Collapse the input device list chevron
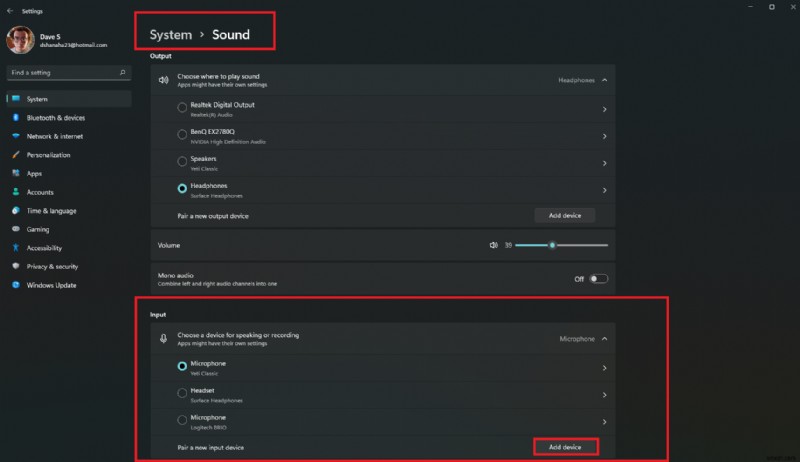800x462 pixels. pyautogui.click(x=605, y=339)
